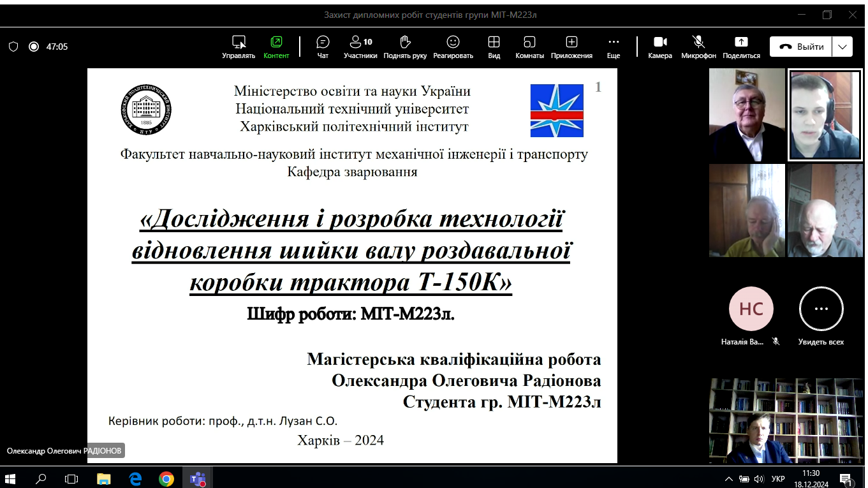
Task: Select the Контент content view
Action: point(276,47)
